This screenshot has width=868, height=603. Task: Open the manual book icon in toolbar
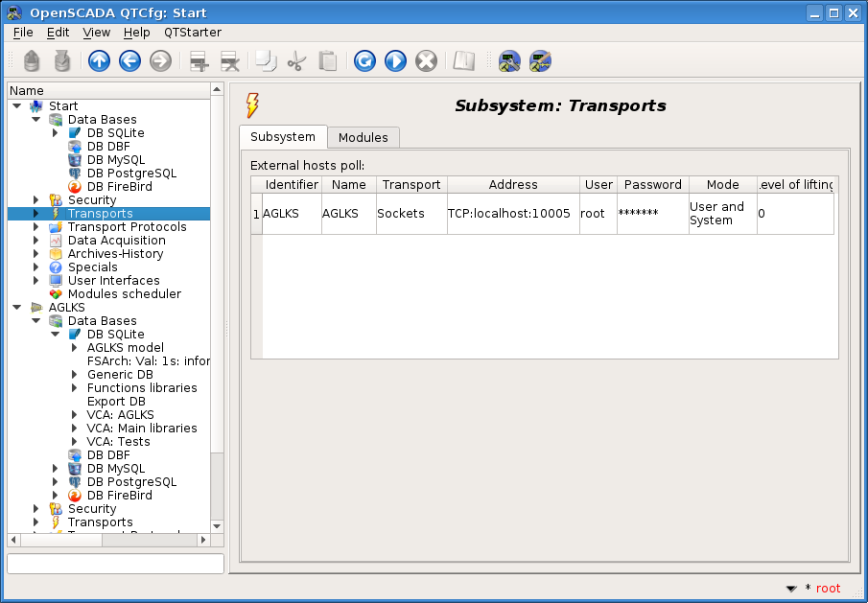click(x=464, y=60)
